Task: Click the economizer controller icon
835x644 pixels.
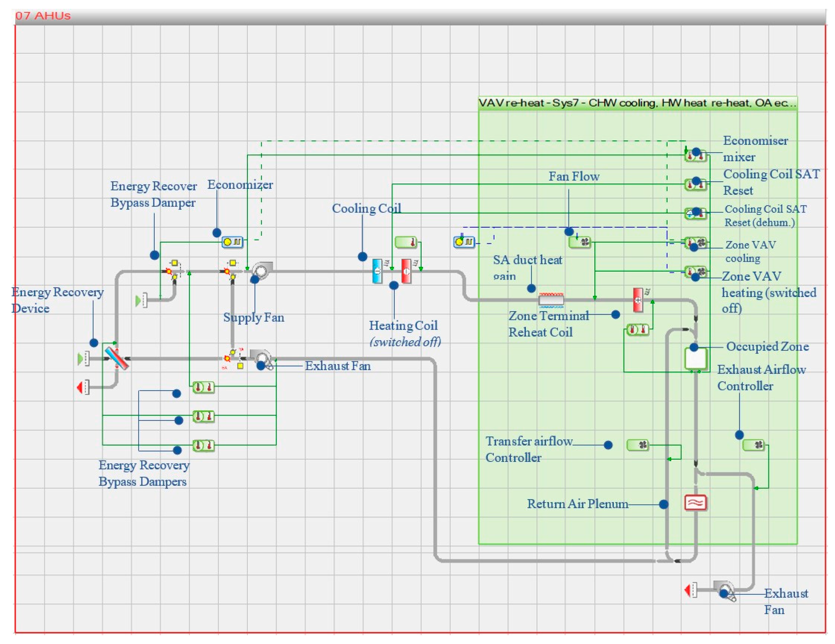Action: pos(233,242)
